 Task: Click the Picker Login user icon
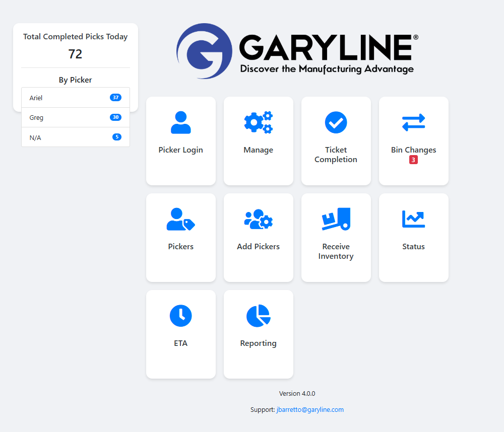coord(180,122)
